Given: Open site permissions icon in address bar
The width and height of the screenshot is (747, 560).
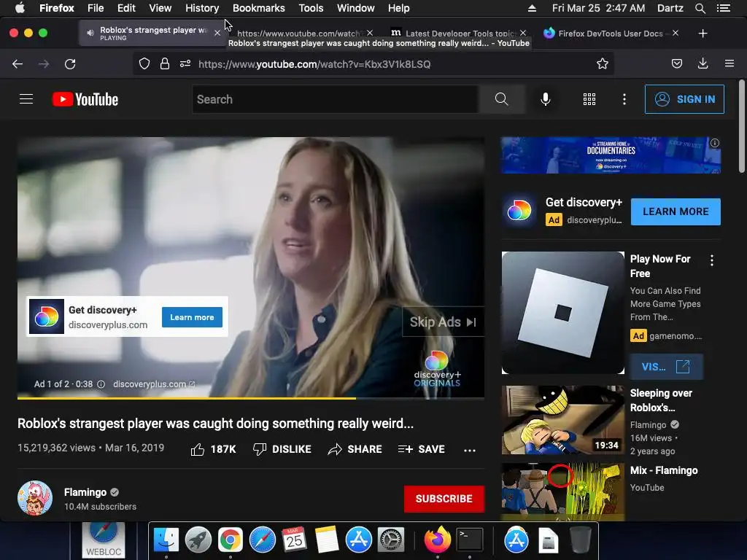Looking at the screenshot, I should [185, 64].
